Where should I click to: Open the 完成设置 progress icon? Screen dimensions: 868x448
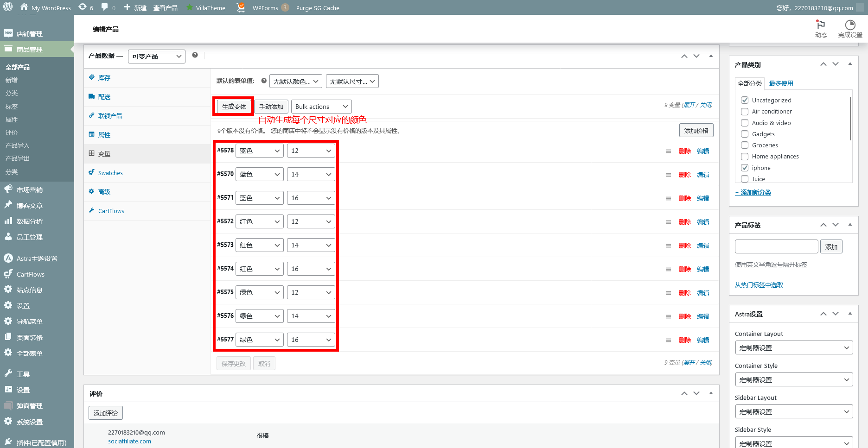click(x=850, y=29)
